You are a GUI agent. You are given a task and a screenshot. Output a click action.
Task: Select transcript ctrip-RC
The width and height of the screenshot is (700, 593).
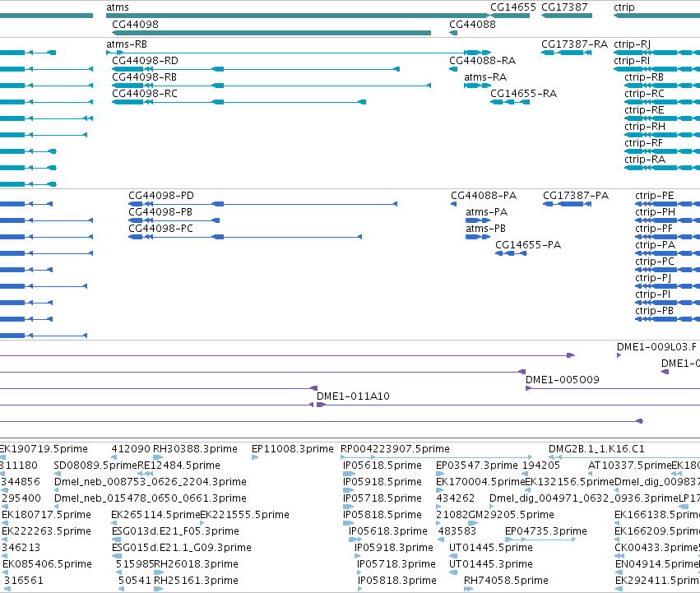[662, 102]
